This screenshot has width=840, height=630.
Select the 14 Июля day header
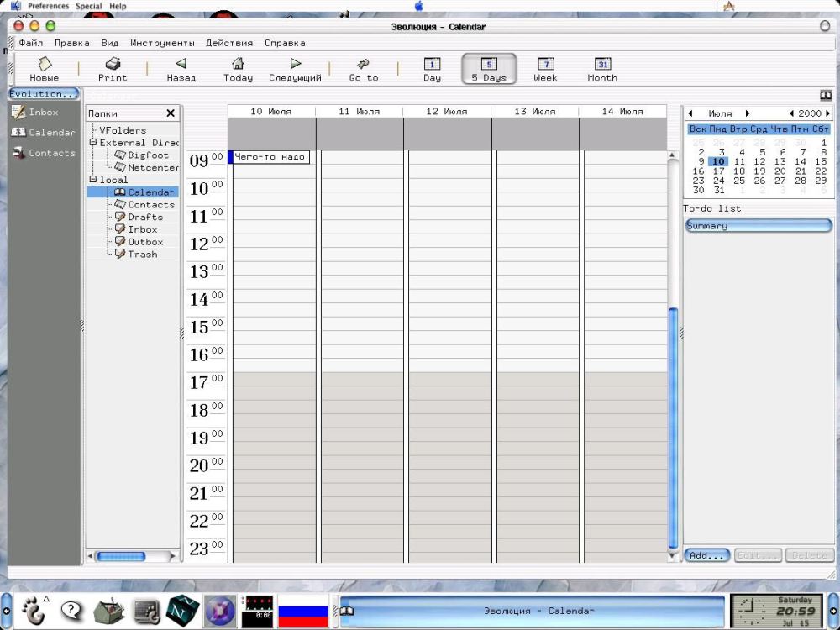pos(622,112)
